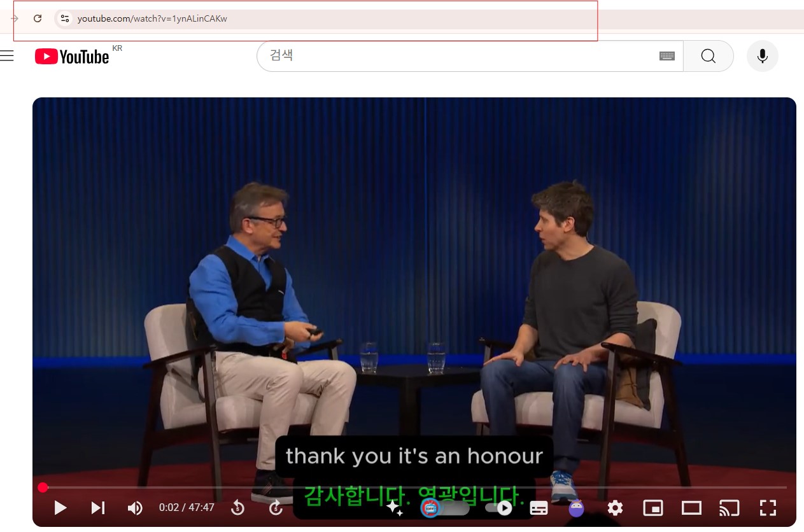Open the on-screen keyboard icon in search box
This screenshot has height=532, width=804.
[x=667, y=56]
